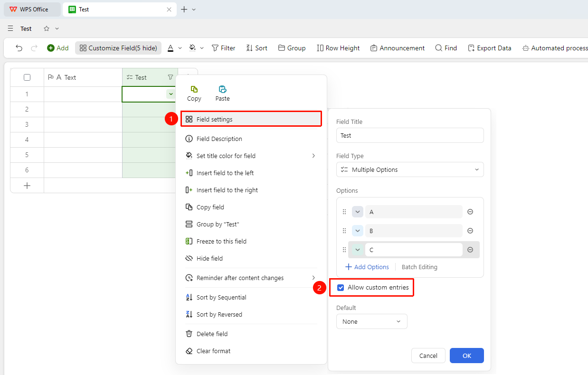Open a new tab with plus icon

(x=184, y=9)
